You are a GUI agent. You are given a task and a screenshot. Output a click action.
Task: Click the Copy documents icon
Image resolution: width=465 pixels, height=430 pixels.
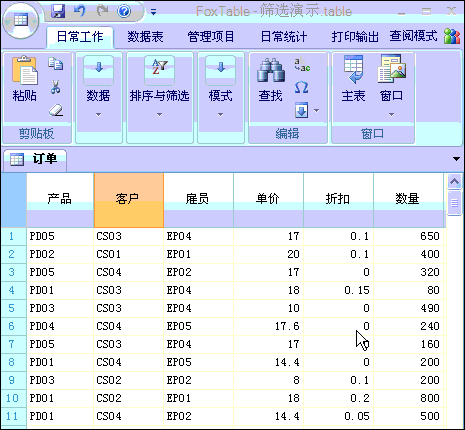pyautogui.click(x=56, y=63)
